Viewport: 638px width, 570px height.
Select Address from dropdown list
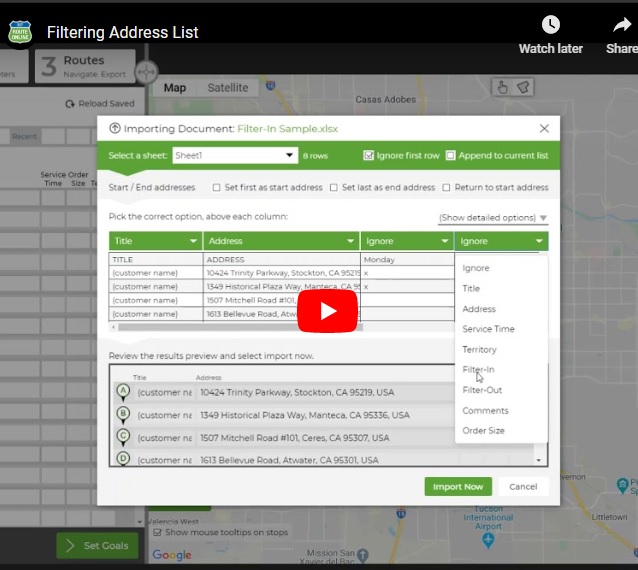(479, 309)
